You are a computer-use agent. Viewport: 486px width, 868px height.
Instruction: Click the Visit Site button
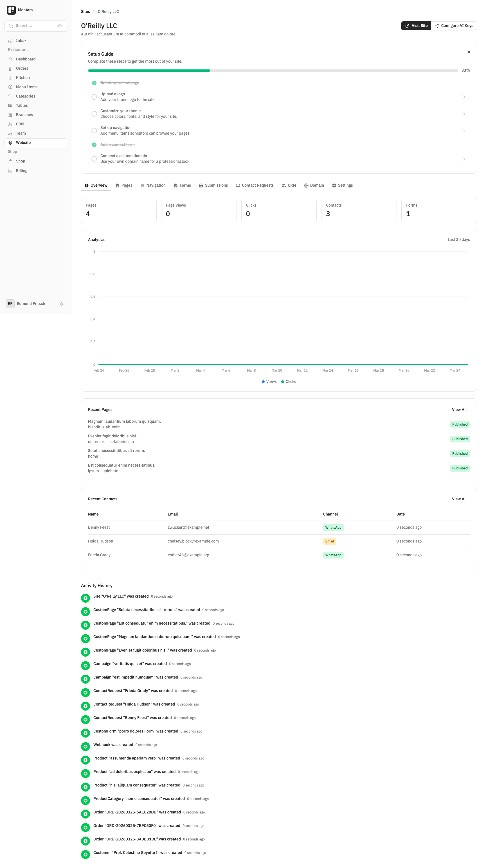416,26
